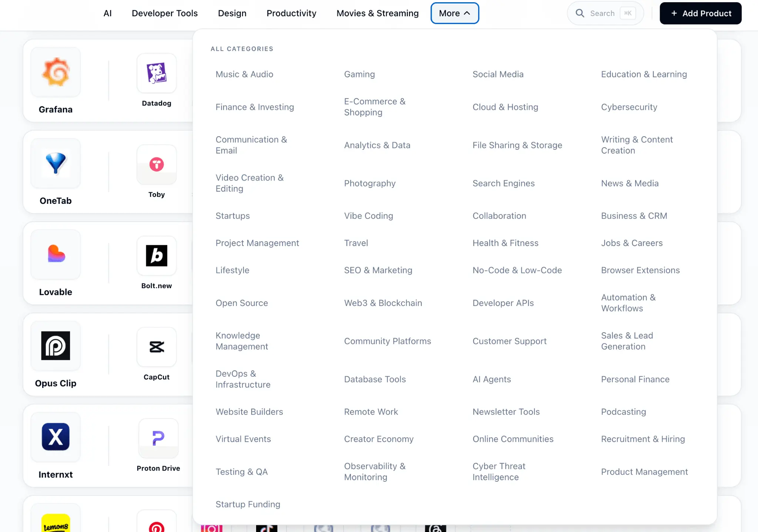Choose the Gaming category
The height and width of the screenshot is (532, 758).
pos(359,74)
